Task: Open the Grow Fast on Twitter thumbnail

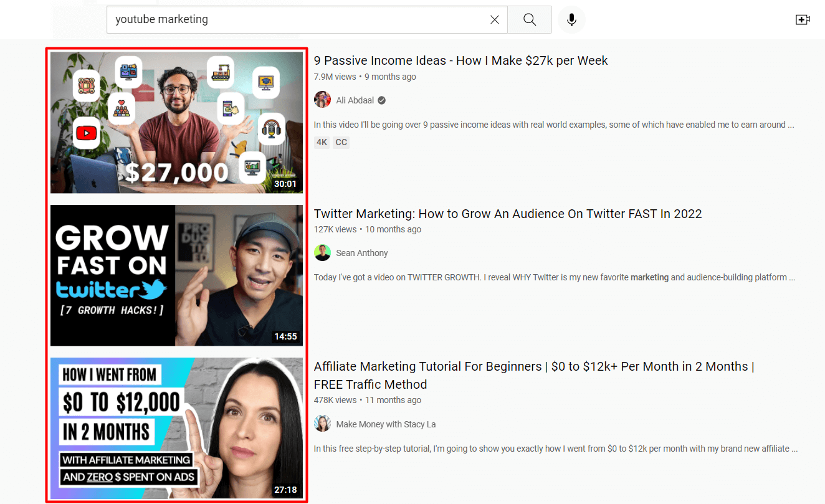Action: tap(176, 275)
